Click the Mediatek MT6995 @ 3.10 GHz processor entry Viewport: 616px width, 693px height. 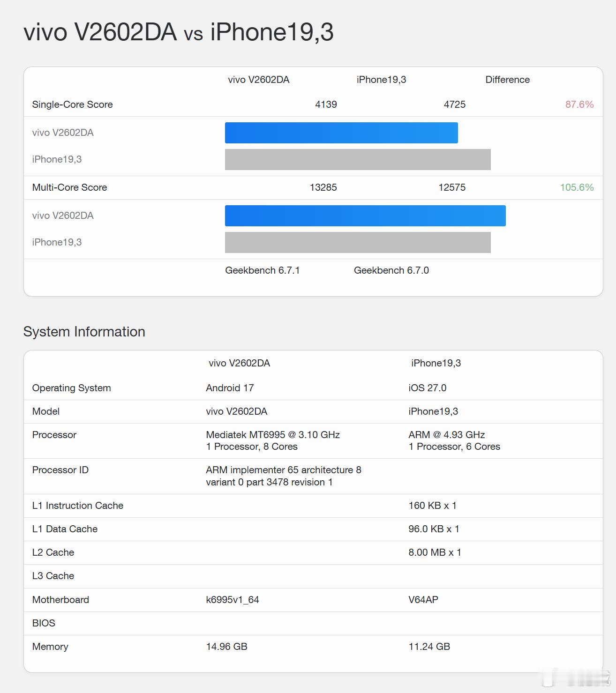(273, 435)
